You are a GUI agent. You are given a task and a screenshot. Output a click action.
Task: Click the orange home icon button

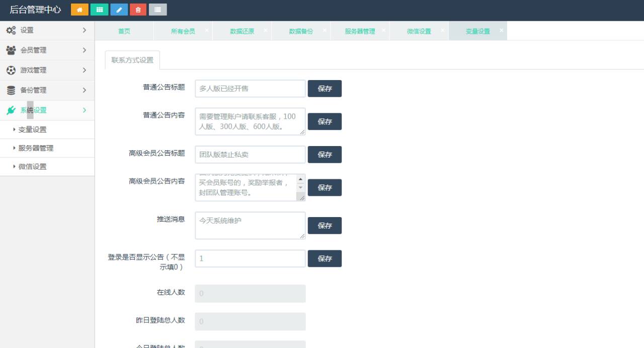pyautogui.click(x=79, y=10)
